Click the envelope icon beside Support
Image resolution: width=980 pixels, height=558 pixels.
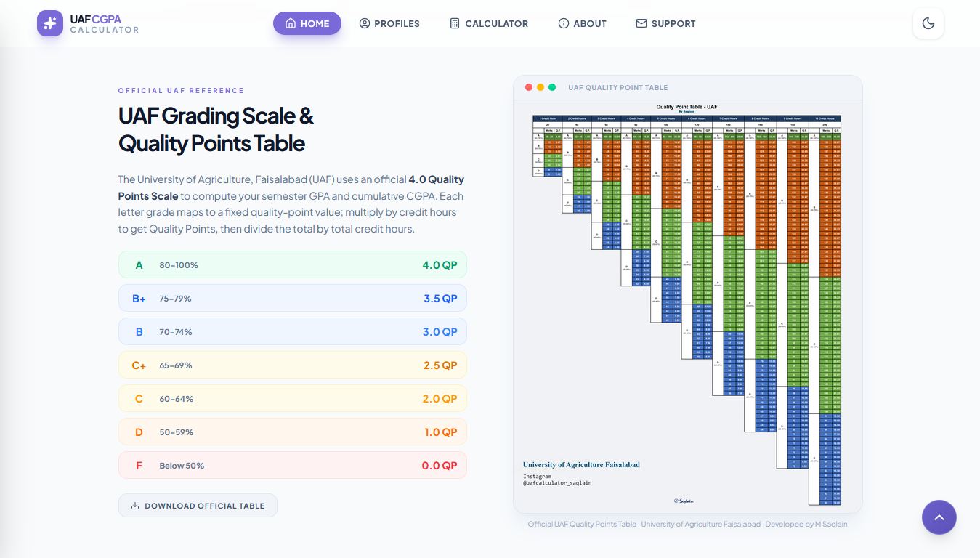641,23
